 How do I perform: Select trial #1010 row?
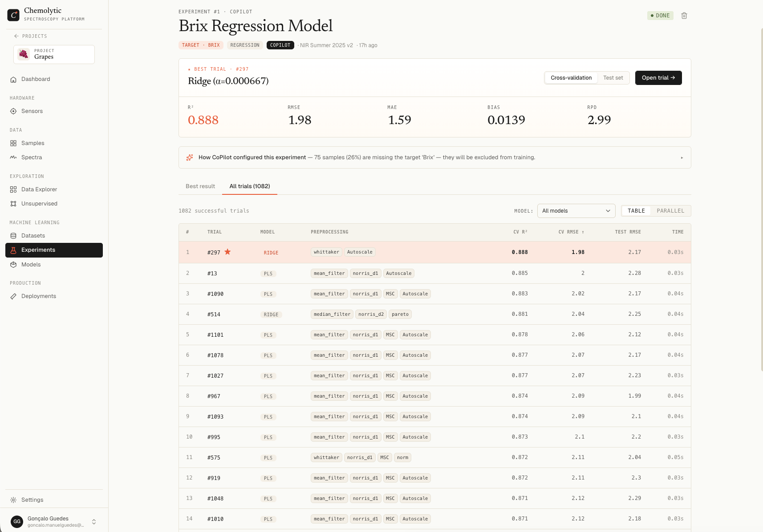[435, 519]
